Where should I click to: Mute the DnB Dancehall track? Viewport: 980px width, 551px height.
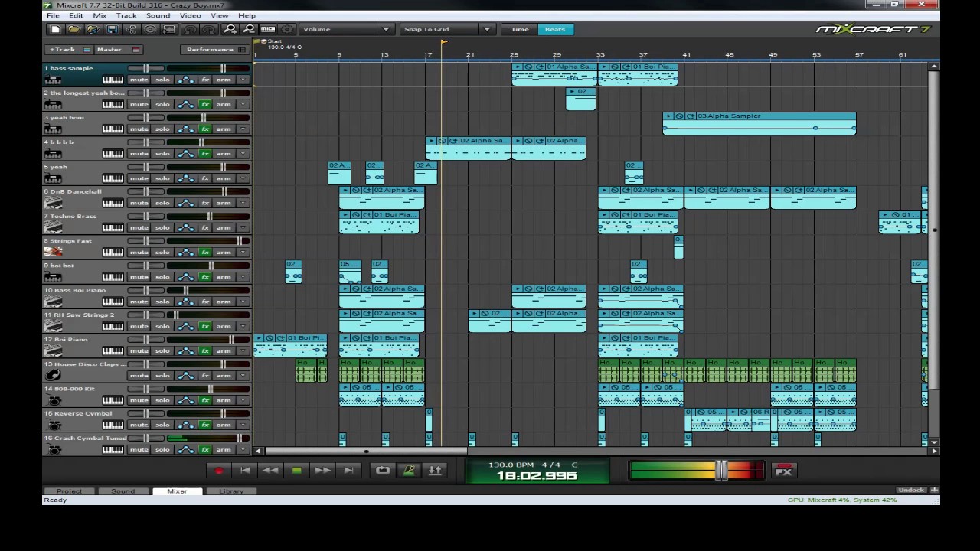[139, 203]
